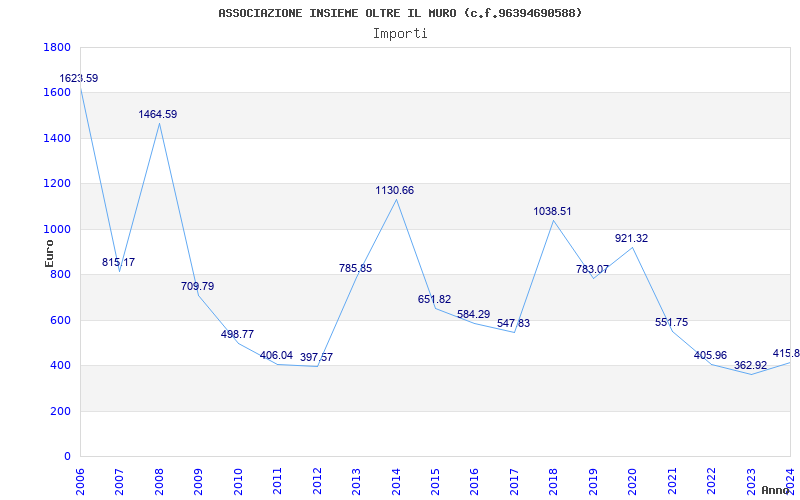The width and height of the screenshot is (800, 500).
Task: Select the 498.77 value label
Action: [x=237, y=334]
